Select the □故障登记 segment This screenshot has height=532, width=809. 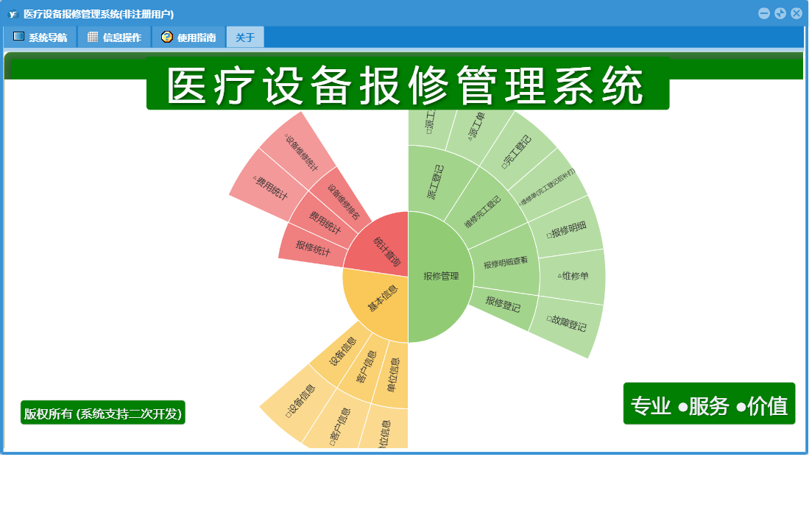pyautogui.click(x=567, y=323)
